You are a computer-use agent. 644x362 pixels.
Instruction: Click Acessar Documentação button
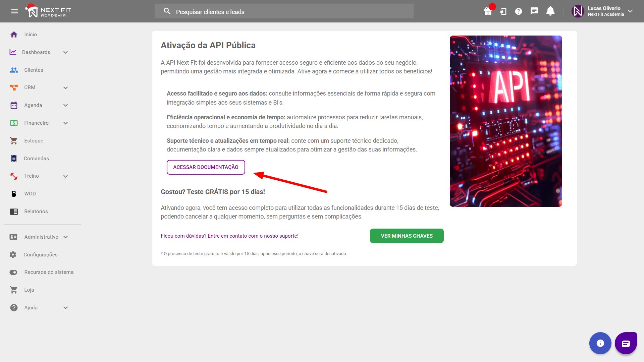(206, 167)
